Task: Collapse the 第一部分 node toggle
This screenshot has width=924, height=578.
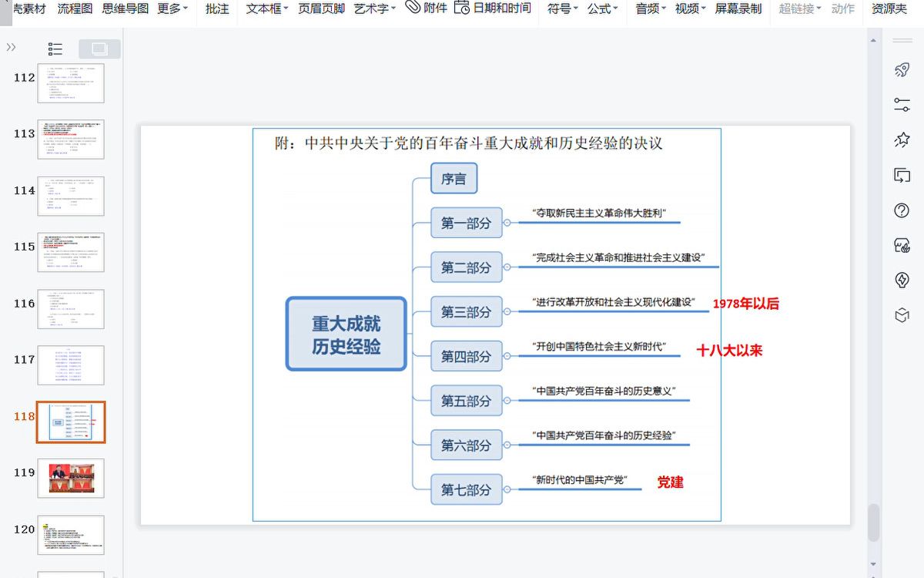Action: coord(507,223)
